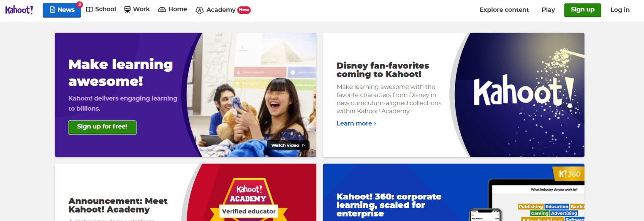Open the School menu item

[x=101, y=9]
